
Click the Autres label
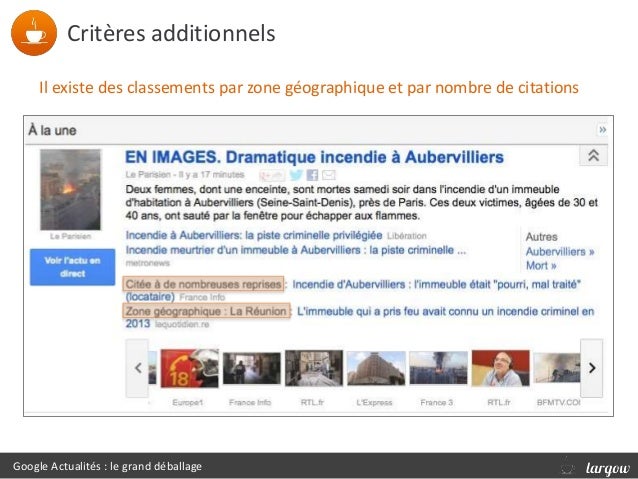541,237
